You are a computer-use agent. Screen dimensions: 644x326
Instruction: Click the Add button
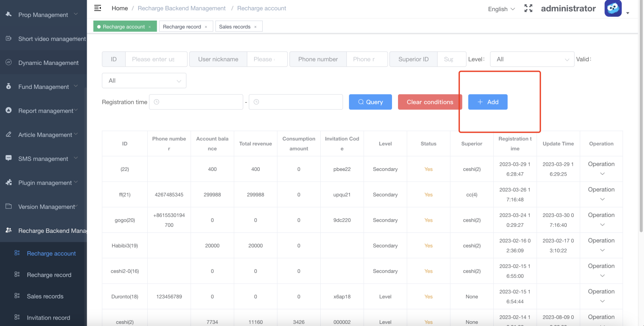tap(488, 102)
